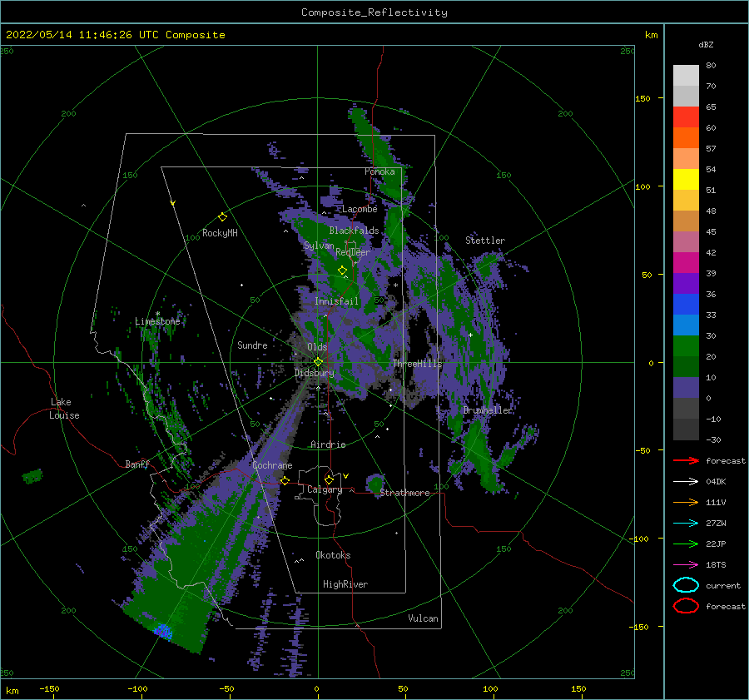Click the 'Sylvan' label on map
Viewport: 749px width, 700px height.
click(x=319, y=246)
